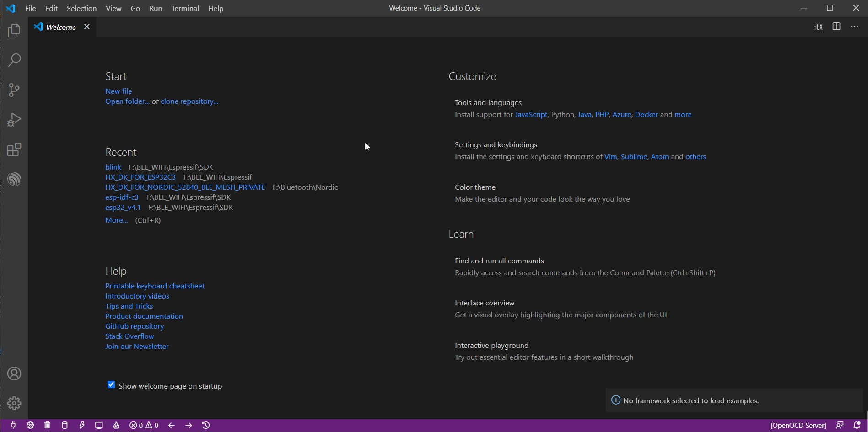Open the Help menu
Image resolution: width=868 pixels, height=432 pixels.
(216, 8)
